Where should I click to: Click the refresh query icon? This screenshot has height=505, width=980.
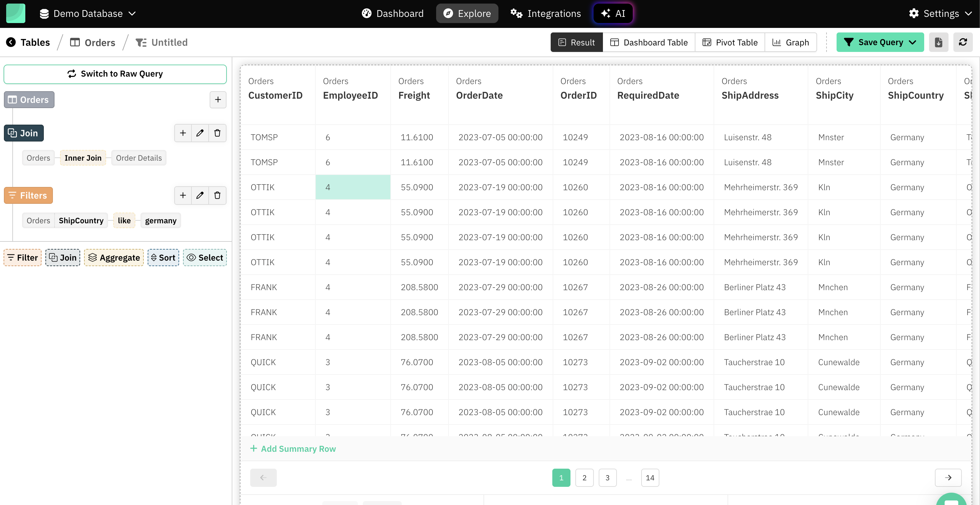coord(963,42)
